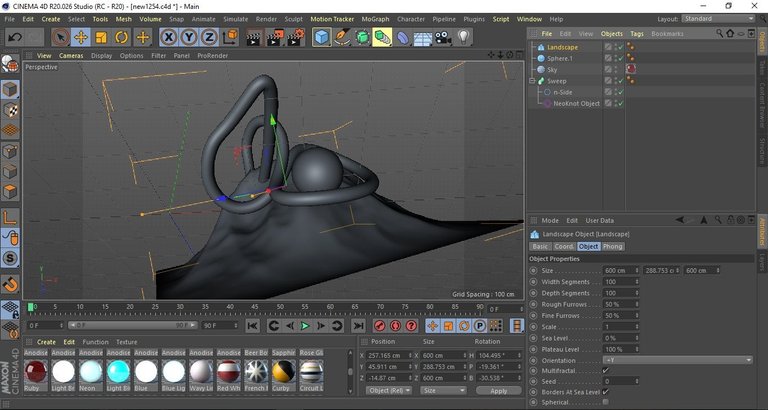This screenshot has height=410, width=768.
Task: Toggle Borders At Sea Level checkbox
Action: point(606,392)
